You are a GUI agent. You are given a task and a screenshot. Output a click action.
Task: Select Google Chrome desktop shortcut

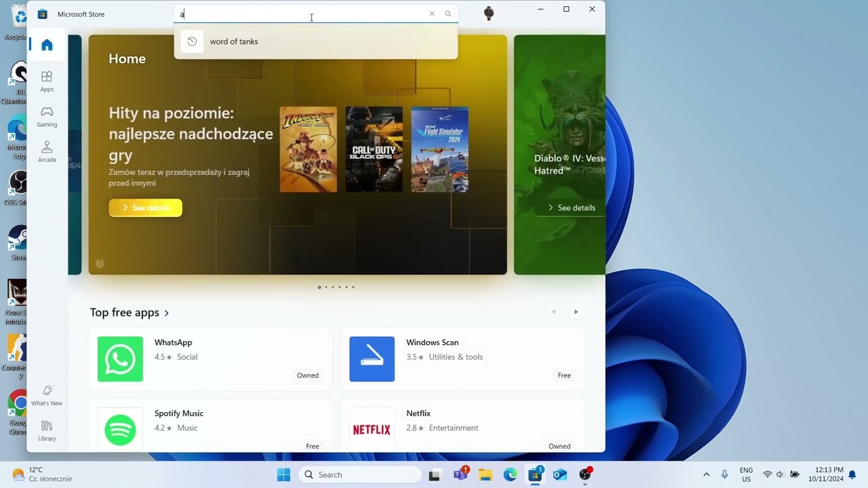pos(18,413)
